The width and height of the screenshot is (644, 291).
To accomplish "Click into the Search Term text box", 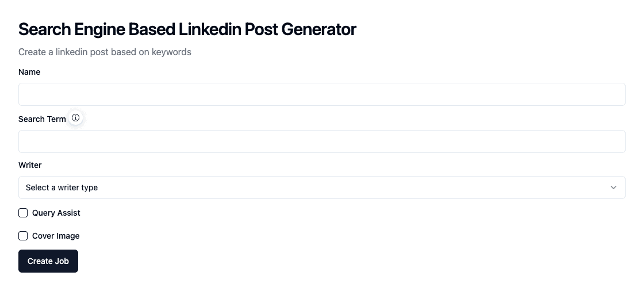I will 321,141.
